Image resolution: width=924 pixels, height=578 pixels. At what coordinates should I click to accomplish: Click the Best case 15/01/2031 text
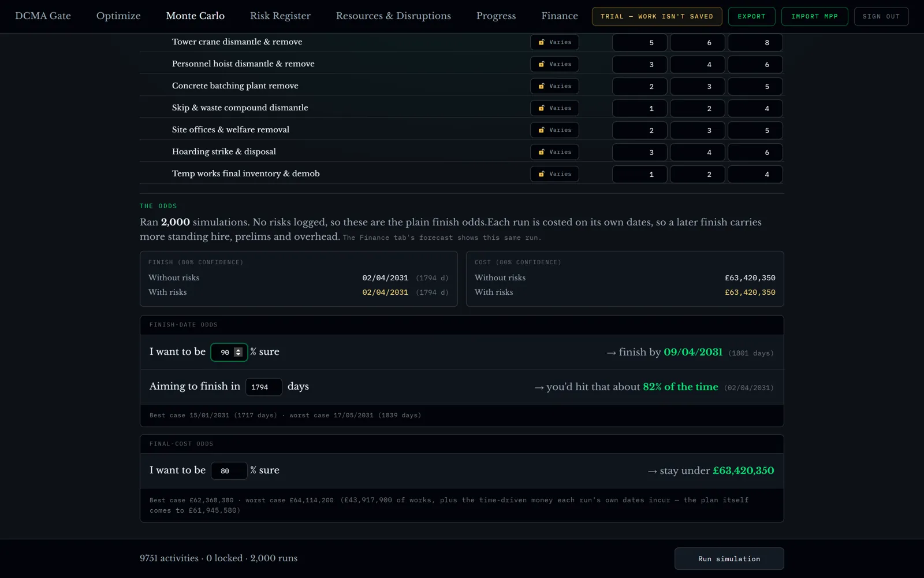click(213, 415)
